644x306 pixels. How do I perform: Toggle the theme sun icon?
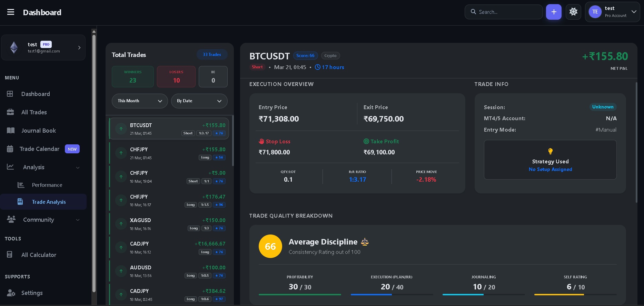tap(573, 12)
